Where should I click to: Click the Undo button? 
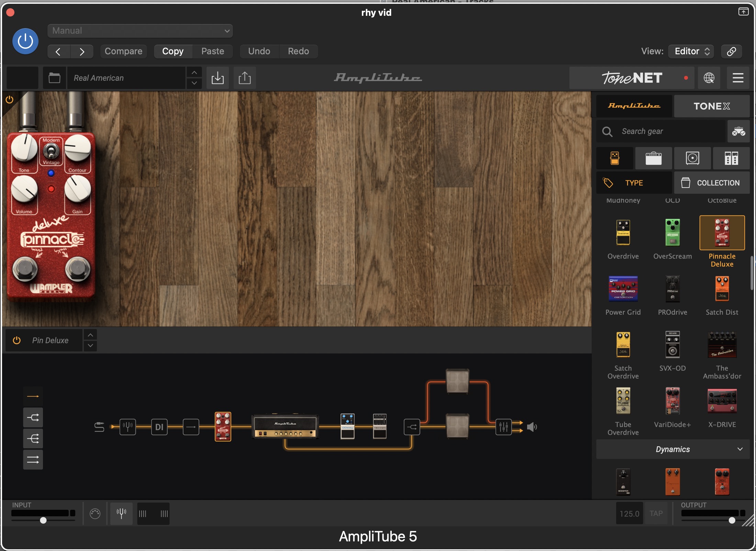point(259,52)
